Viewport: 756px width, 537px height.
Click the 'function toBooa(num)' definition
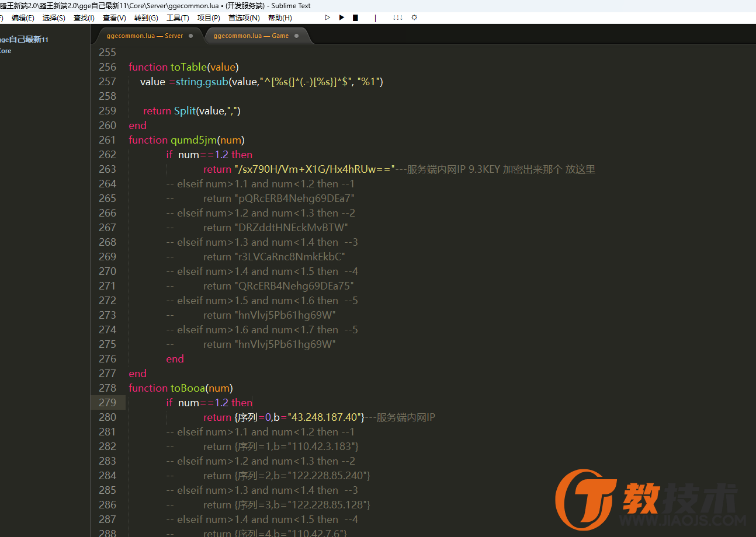click(181, 388)
